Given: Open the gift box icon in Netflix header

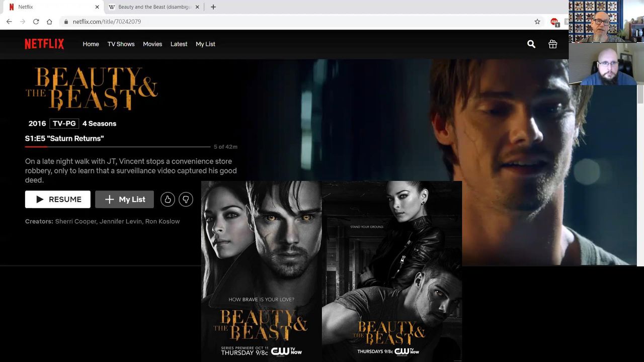Looking at the screenshot, I should coord(552,44).
